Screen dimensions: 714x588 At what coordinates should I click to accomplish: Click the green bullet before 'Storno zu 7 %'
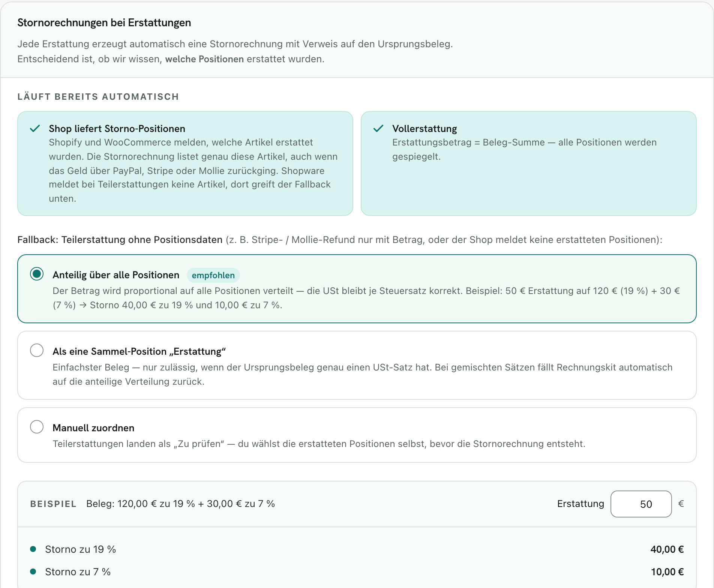[33, 571]
